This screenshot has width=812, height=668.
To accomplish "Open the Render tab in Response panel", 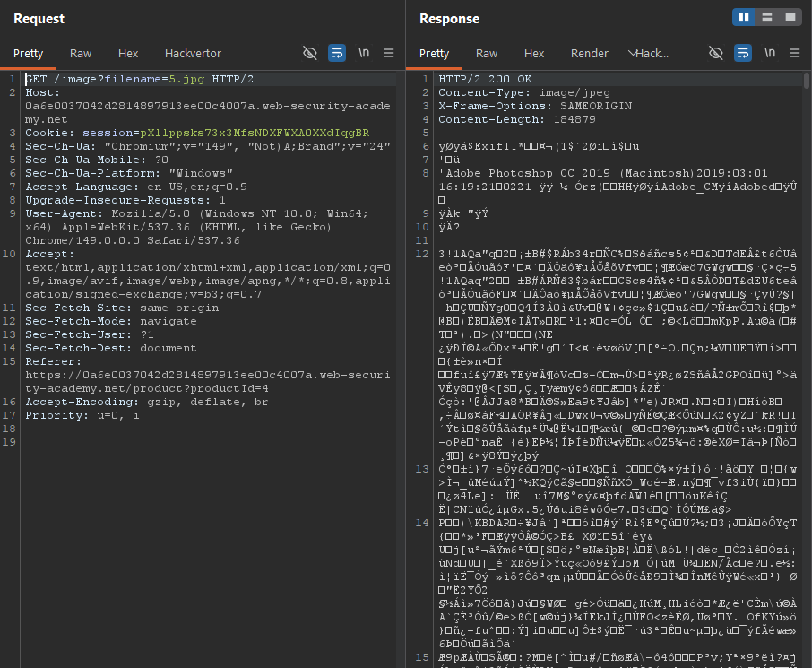I will coord(590,54).
